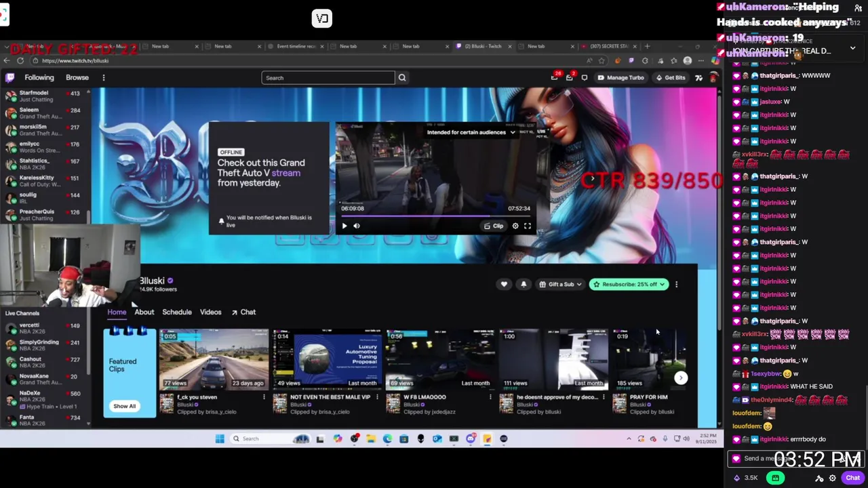Click Browse in Twitch navigation
868x488 pixels.
(x=77, y=77)
